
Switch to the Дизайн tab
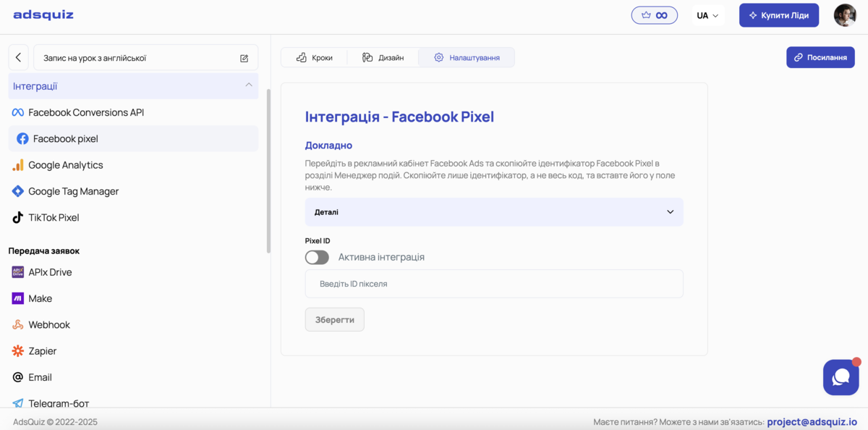pyautogui.click(x=383, y=57)
